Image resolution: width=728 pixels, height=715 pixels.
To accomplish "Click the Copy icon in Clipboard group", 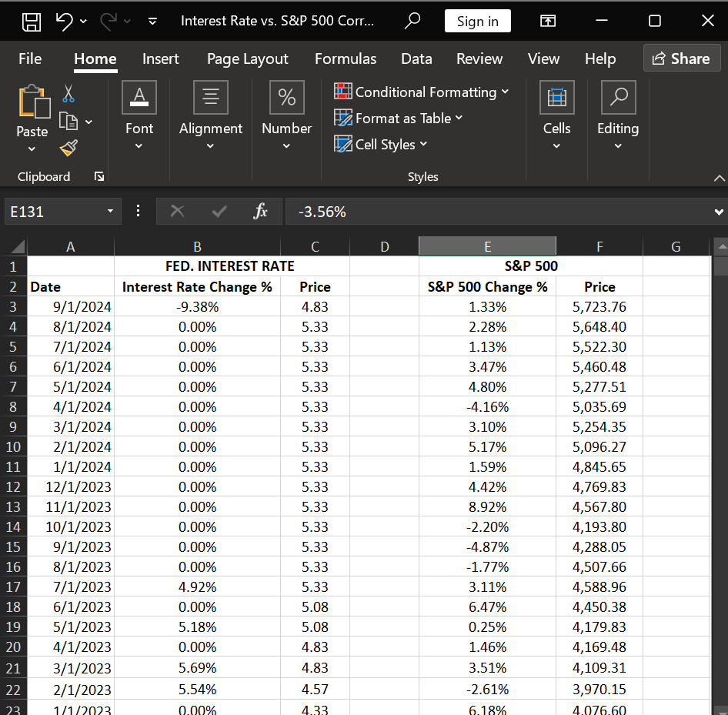I will pos(68,120).
